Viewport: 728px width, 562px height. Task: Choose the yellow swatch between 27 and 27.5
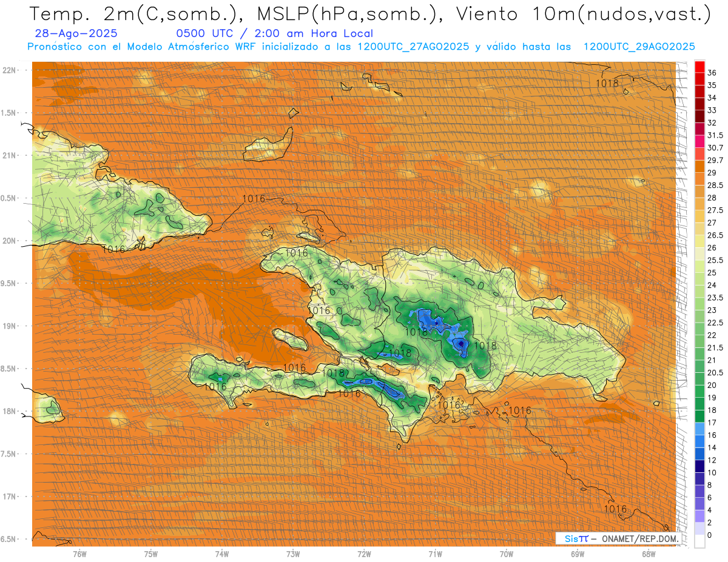click(x=699, y=216)
